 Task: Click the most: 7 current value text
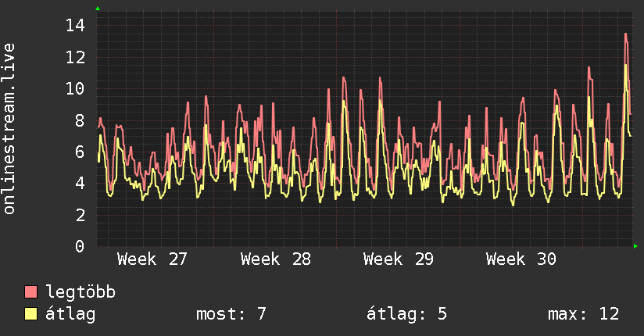click(231, 314)
